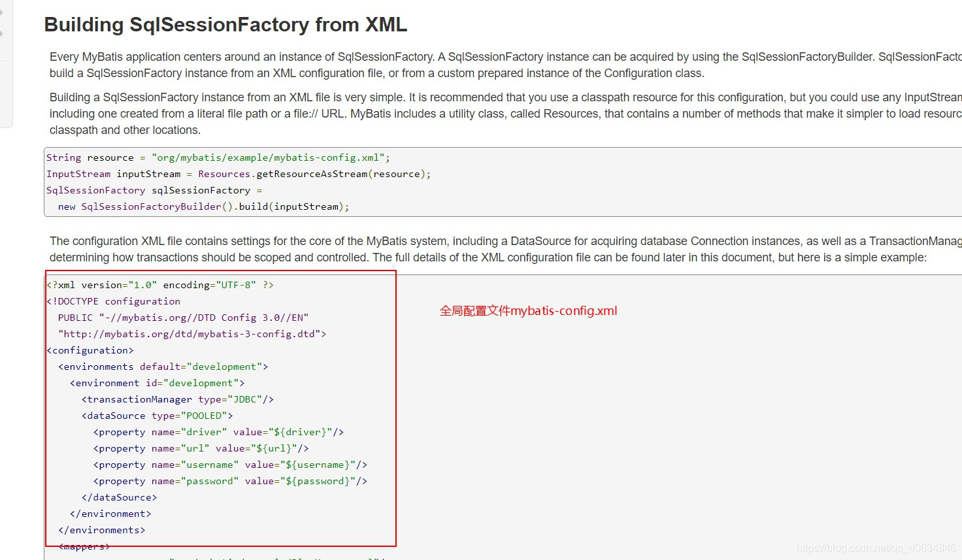Click the closing "</environments>" tag
The image size is (962, 560).
(102, 530)
